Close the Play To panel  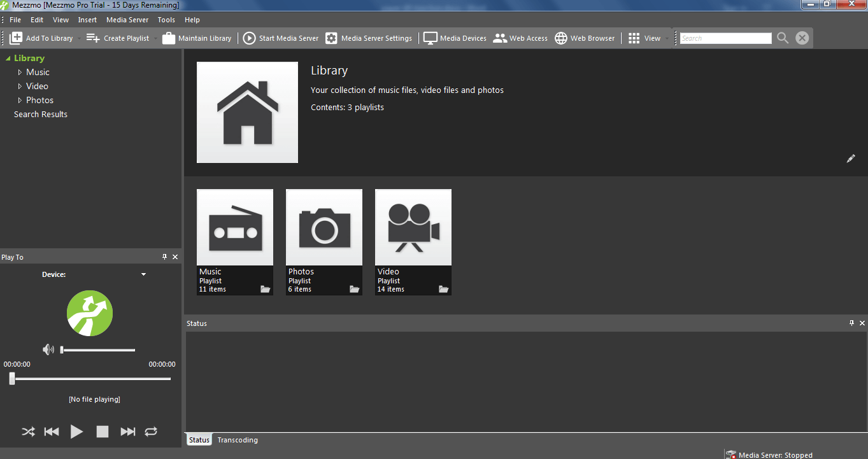click(x=175, y=257)
